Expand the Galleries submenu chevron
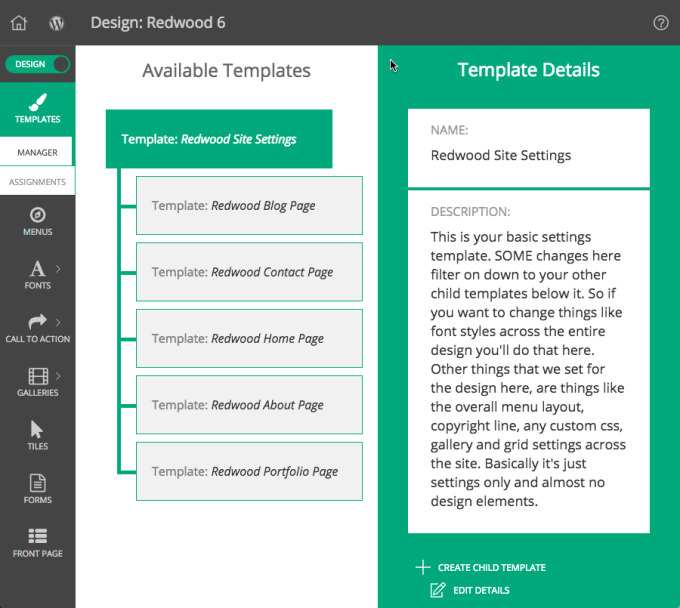This screenshot has width=680, height=608. click(x=58, y=376)
